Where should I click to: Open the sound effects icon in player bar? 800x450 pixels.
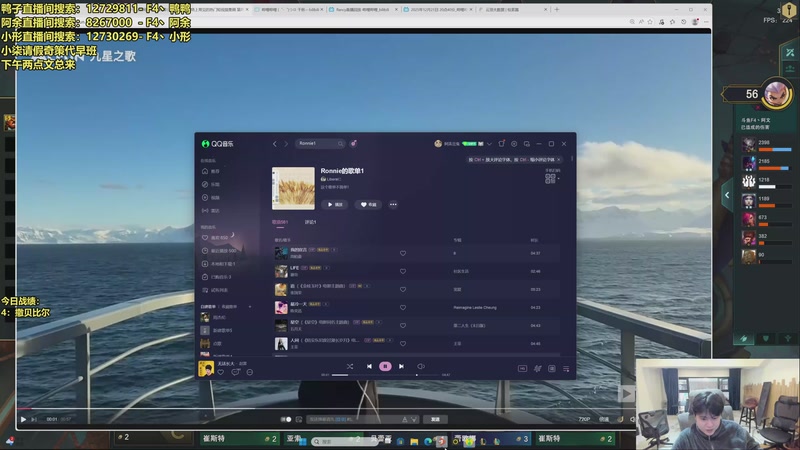point(537,368)
